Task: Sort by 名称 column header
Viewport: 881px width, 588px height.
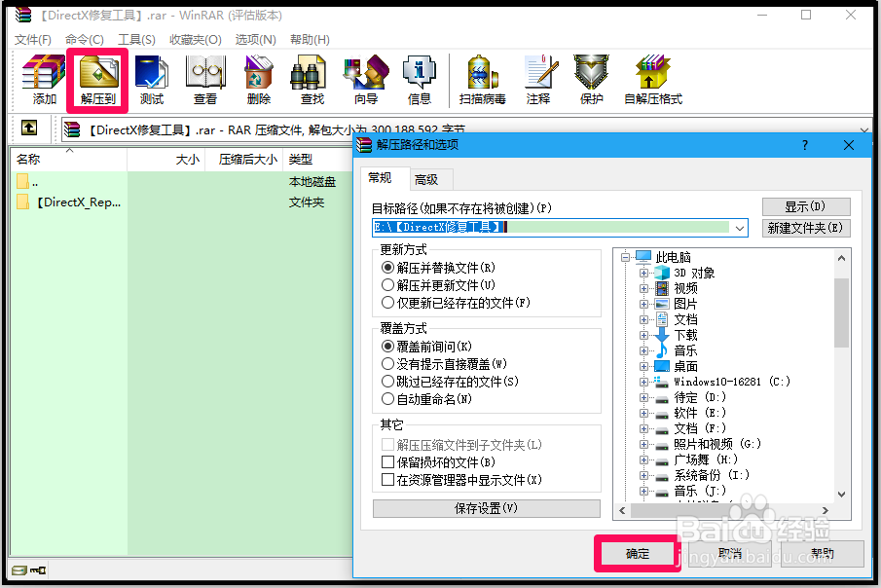Action: pos(69,160)
